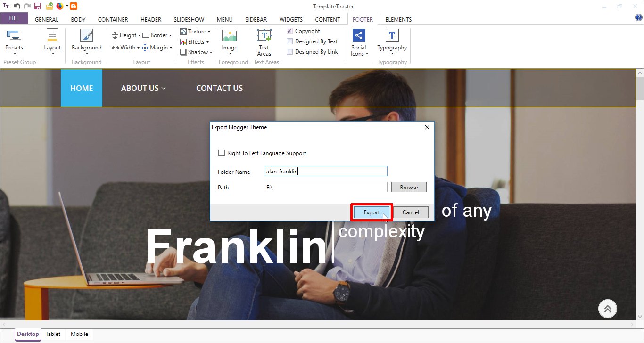Add Text Areas to footer
644x343 pixels.
click(x=264, y=41)
